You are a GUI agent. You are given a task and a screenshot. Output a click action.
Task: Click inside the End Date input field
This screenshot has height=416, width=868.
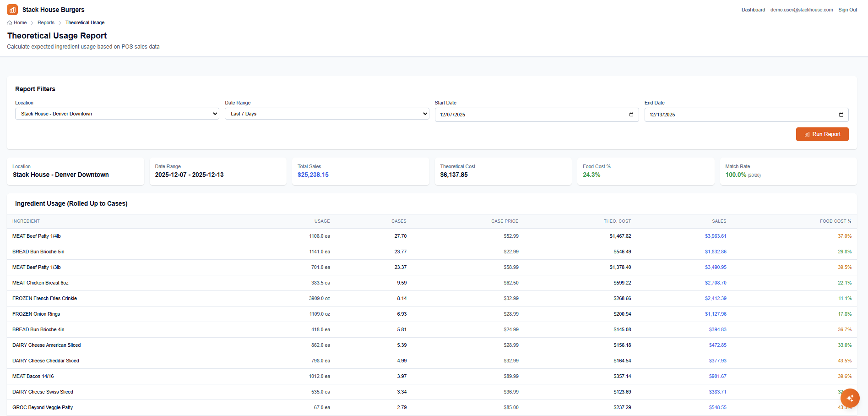714,115
